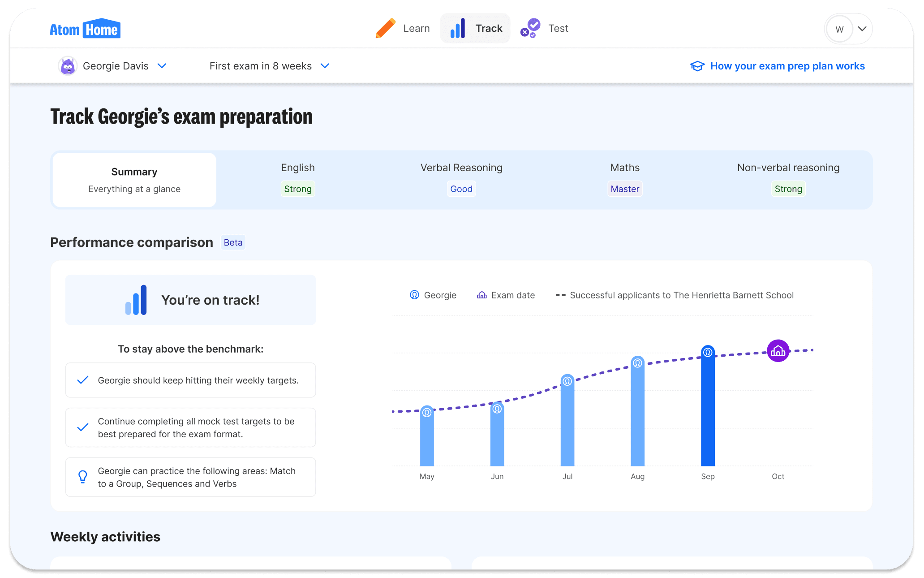Viewport: 924px width, 578px height.
Task: Click the Beta badge next to Performance comparison
Action: pyautogui.click(x=233, y=242)
